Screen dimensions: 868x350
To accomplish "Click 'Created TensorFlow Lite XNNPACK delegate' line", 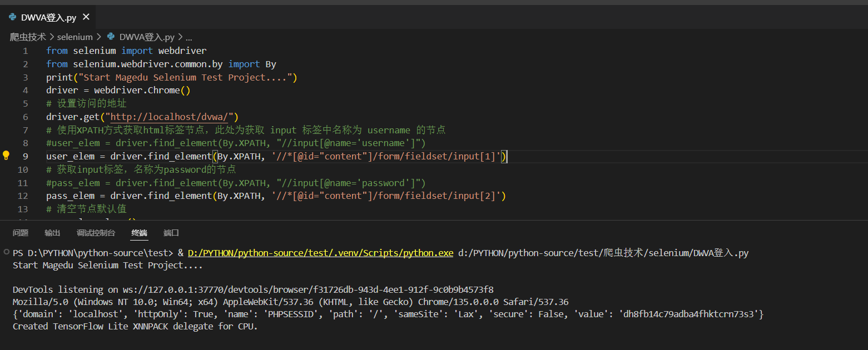I will (135, 326).
